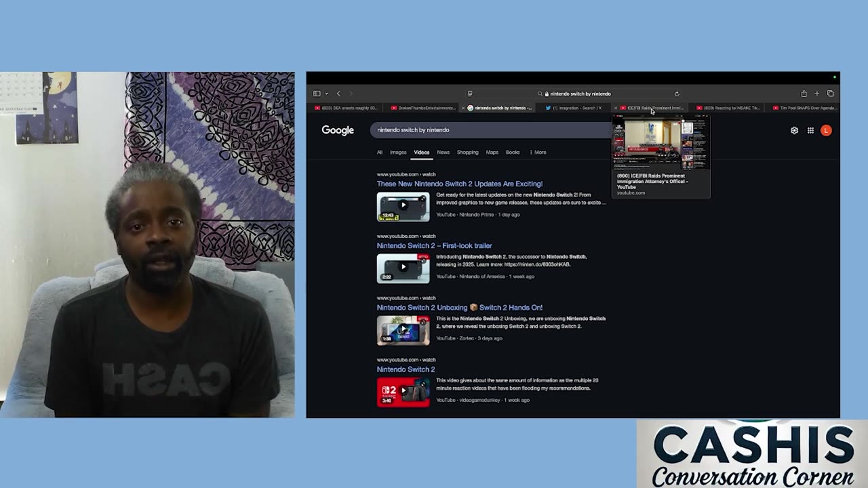Select the 'Books' search filter
The height and width of the screenshot is (488, 868).
coord(513,152)
